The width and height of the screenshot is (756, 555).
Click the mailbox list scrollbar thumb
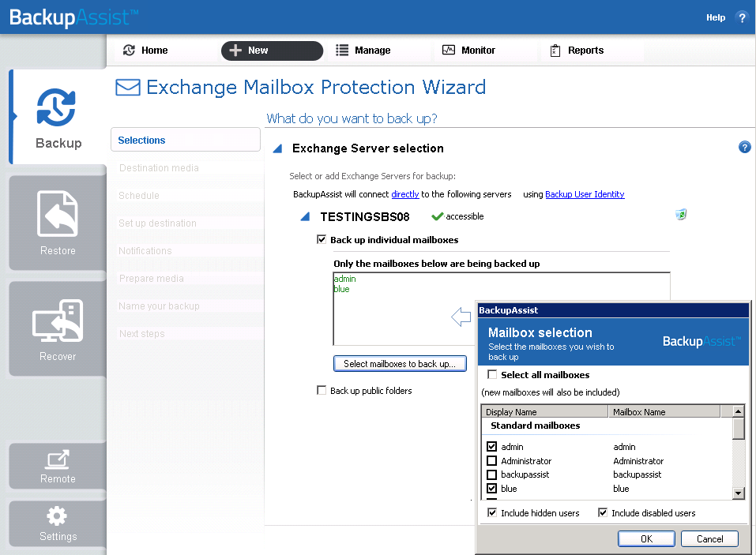pos(738,429)
